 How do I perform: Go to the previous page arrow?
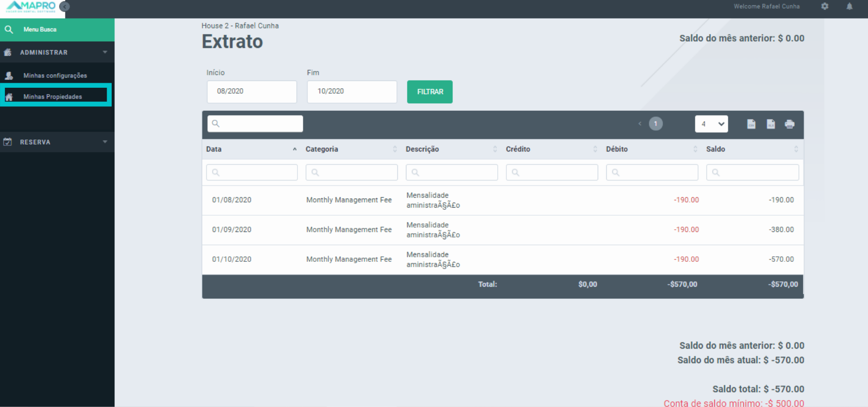640,123
